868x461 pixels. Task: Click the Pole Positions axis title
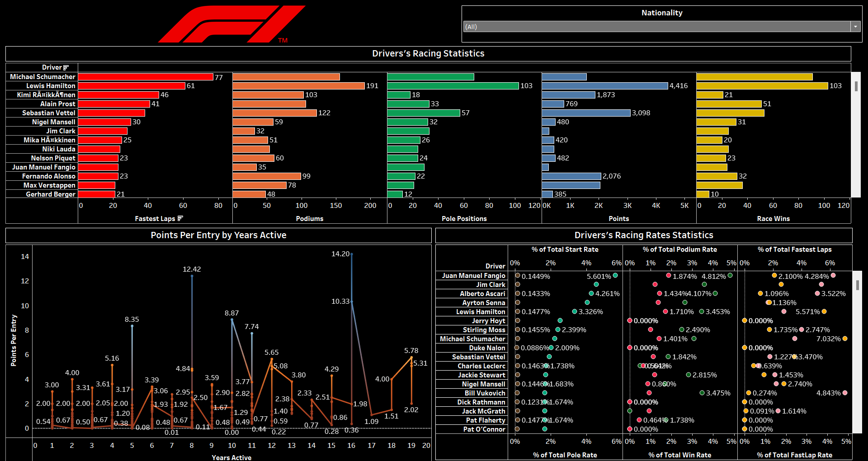(464, 219)
